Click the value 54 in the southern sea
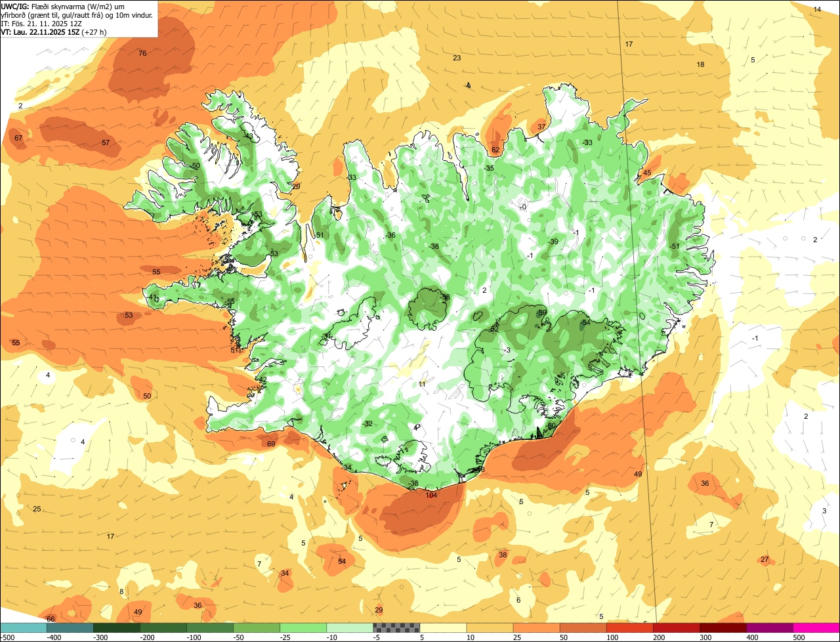 click(x=342, y=561)
